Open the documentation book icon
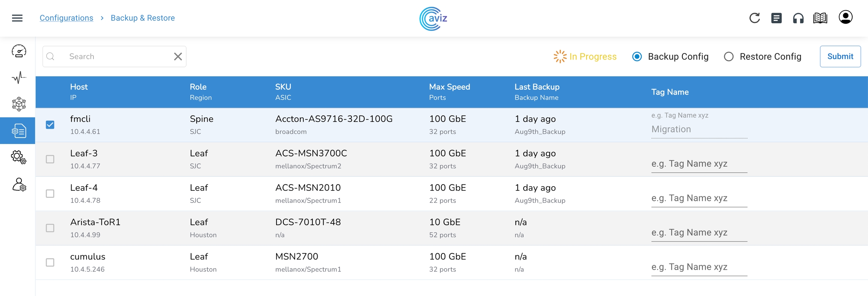This screenshot has width=868, height=296. tap(820, 18)
